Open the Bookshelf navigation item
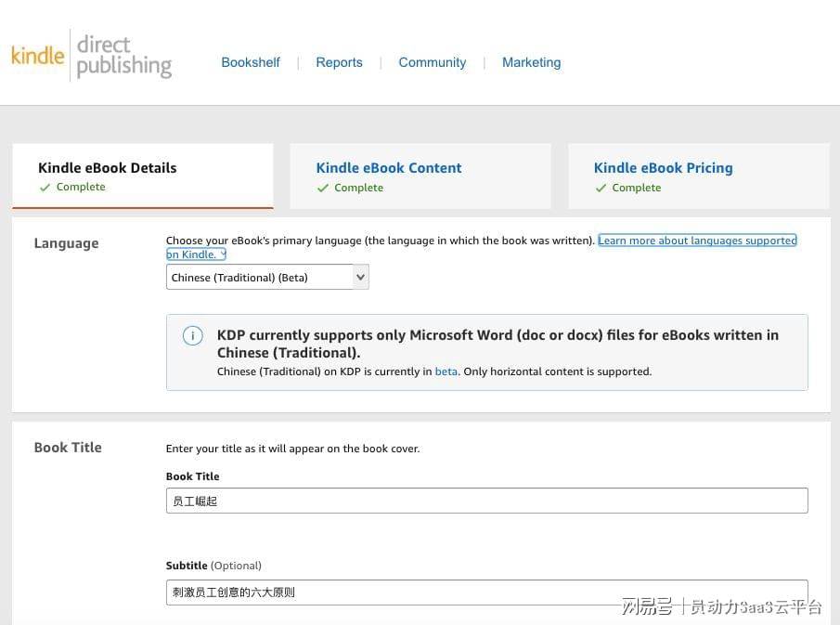This screenshot has height=625, width=840. (250, 62)
